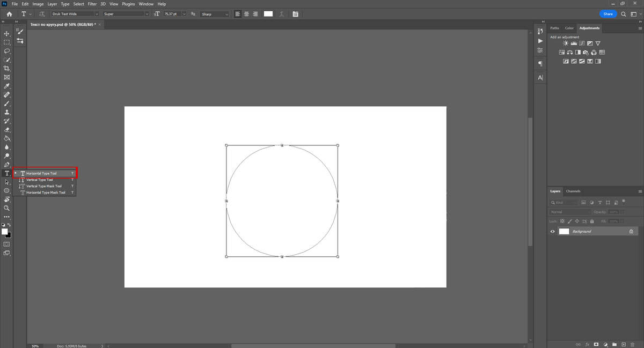Add a Levels adjustment
The width and height of the screenshot is (644, 348).
(x=574, y=43)
